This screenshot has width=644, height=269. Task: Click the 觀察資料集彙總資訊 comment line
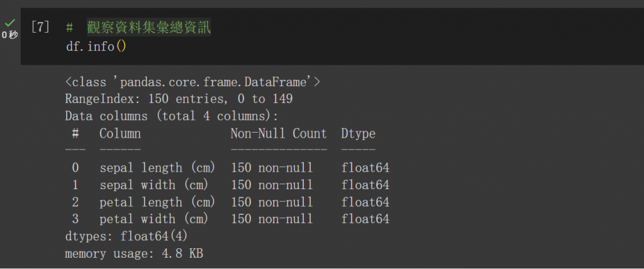(138, 28)
